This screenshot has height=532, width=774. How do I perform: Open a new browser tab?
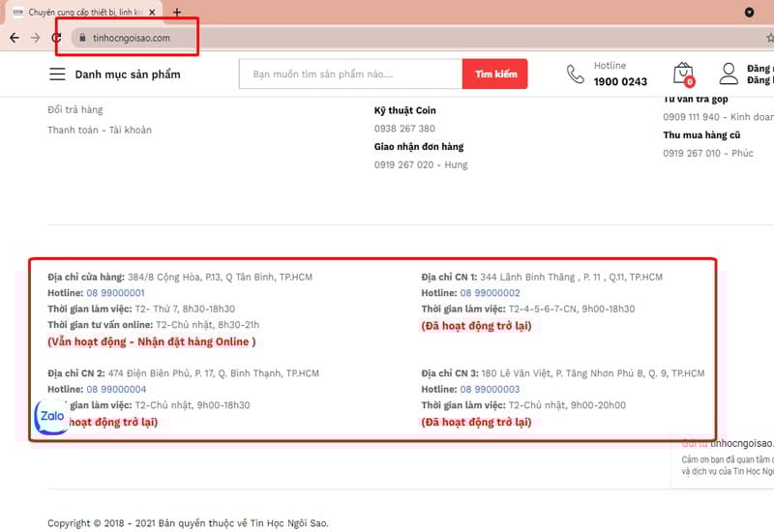177,12
